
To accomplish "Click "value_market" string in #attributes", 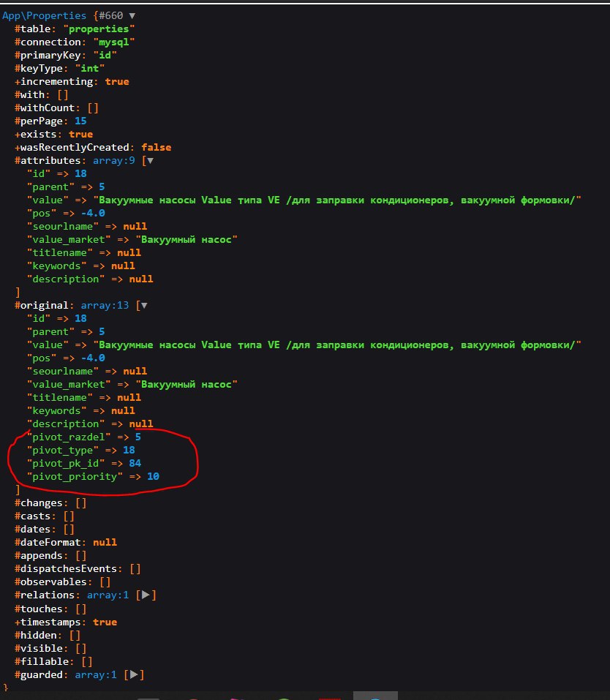I will 187,240.
